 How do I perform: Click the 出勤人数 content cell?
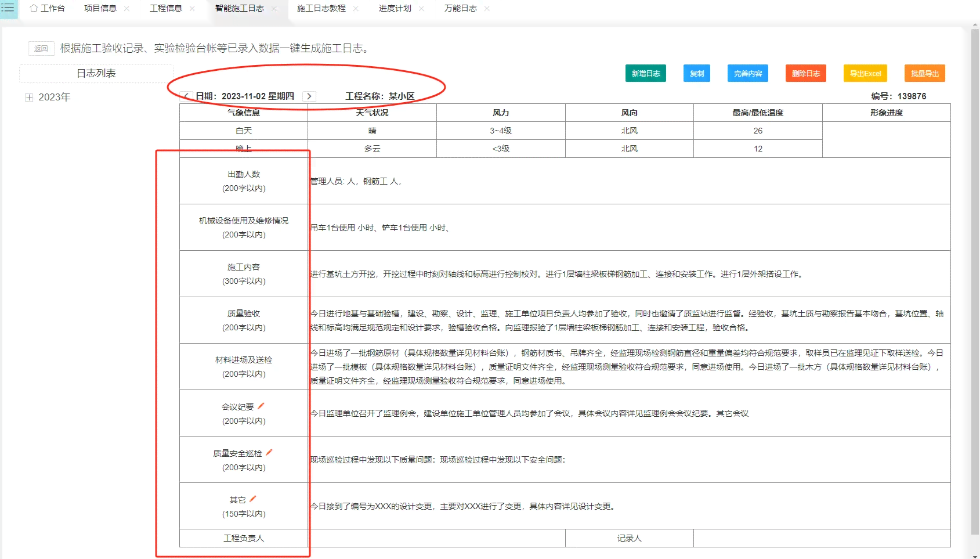pos(629,181)
